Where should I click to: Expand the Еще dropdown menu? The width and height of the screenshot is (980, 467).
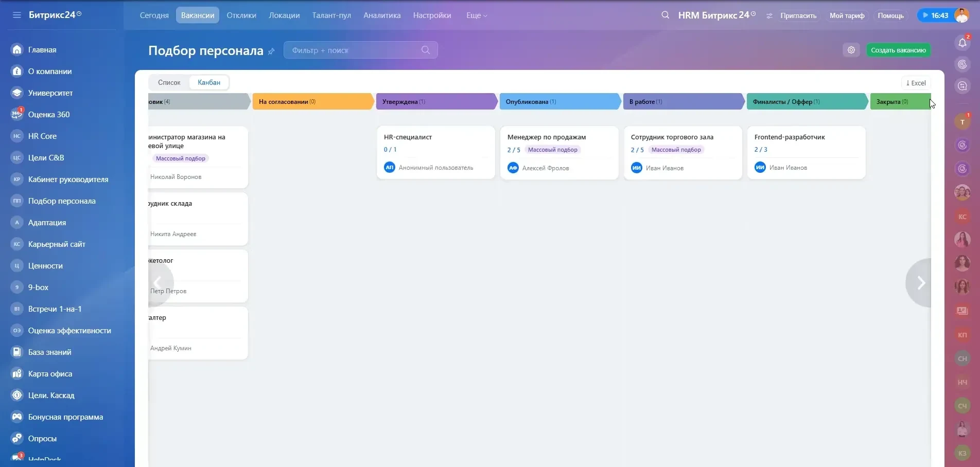477,15
